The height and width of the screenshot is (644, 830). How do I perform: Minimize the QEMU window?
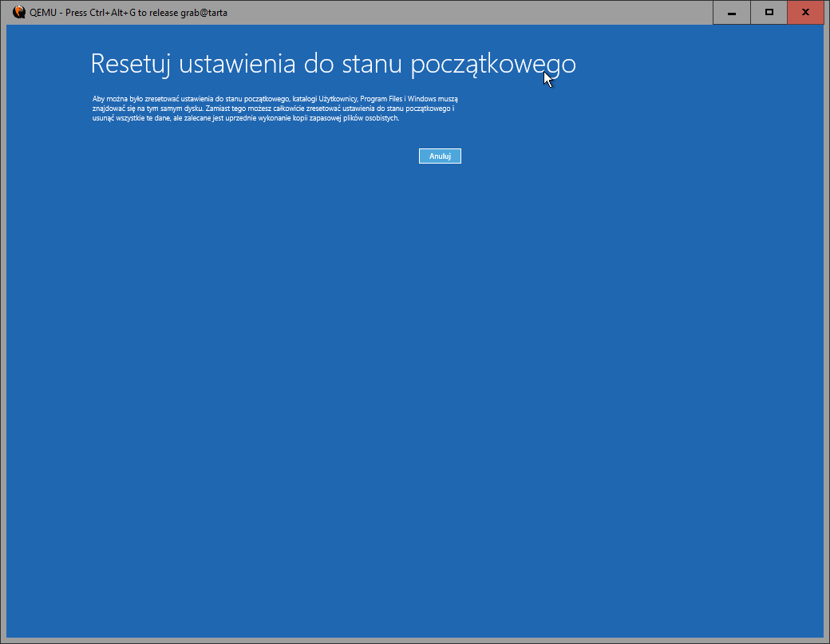click(731, 13)
